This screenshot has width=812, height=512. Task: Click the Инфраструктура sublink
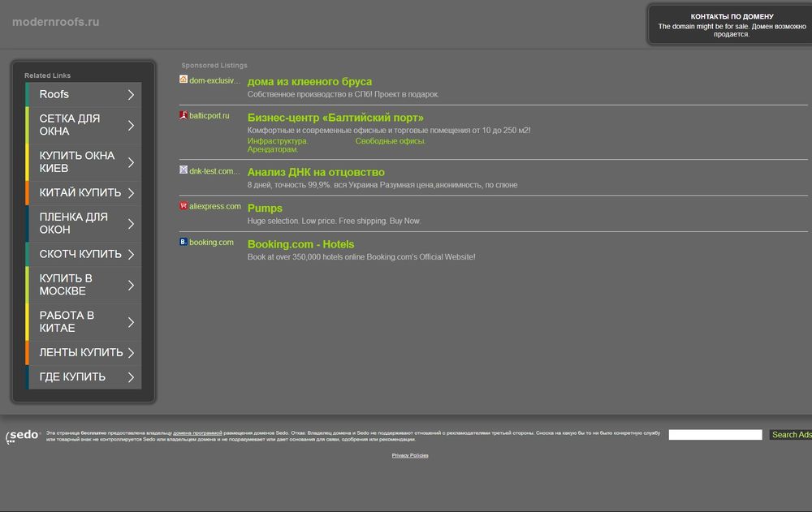278,141
